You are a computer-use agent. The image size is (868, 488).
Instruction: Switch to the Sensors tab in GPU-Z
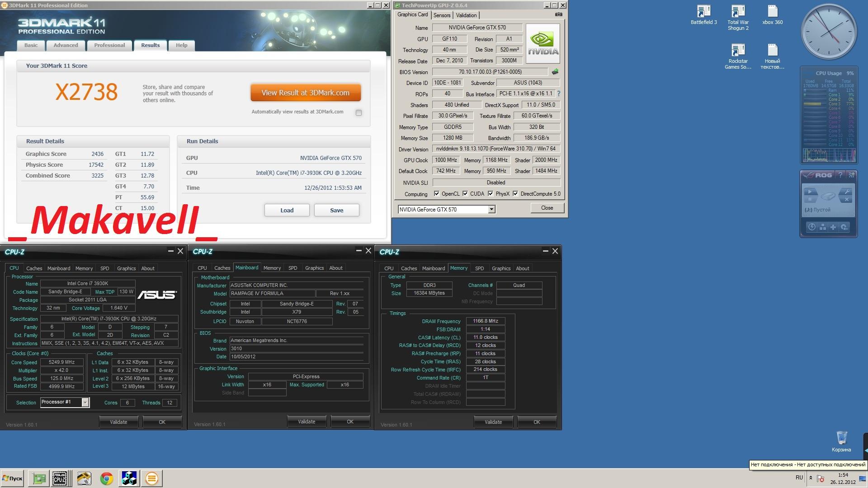(442, 15)
